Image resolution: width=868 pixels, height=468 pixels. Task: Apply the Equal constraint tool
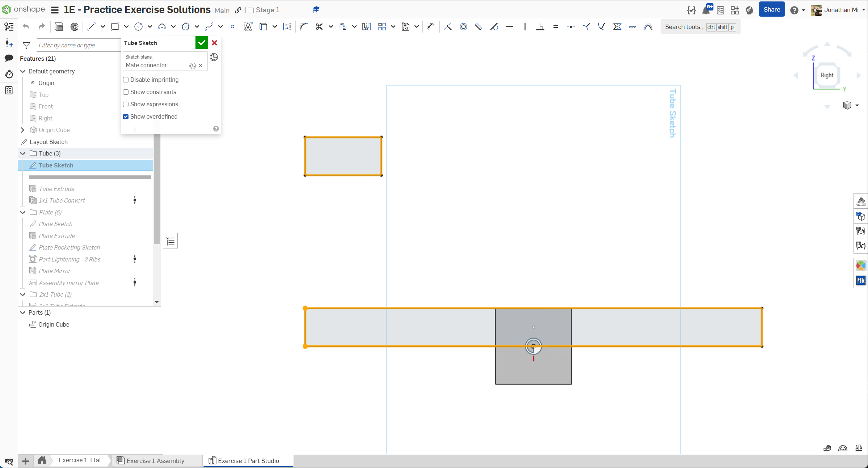556,26
